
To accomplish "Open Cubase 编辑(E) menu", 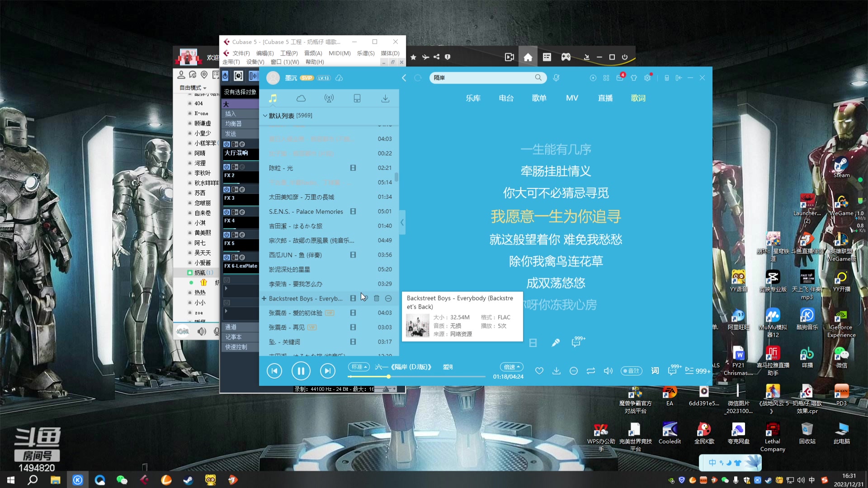I will click(265, 53).
